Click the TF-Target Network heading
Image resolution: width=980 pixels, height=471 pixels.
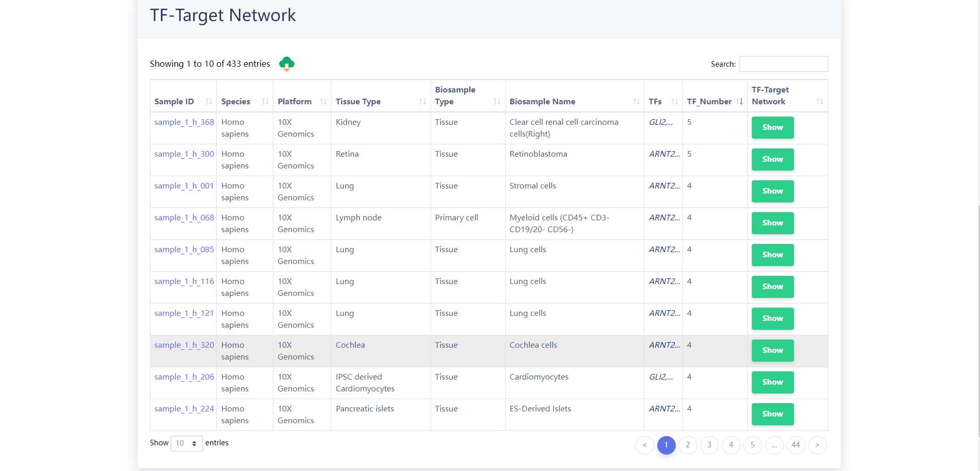point(223,15)
